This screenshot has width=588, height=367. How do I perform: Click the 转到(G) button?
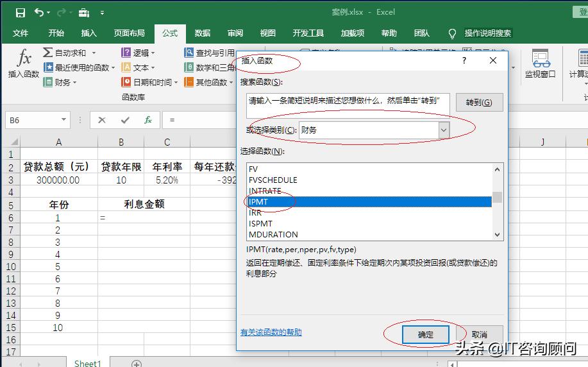point(479,103)
